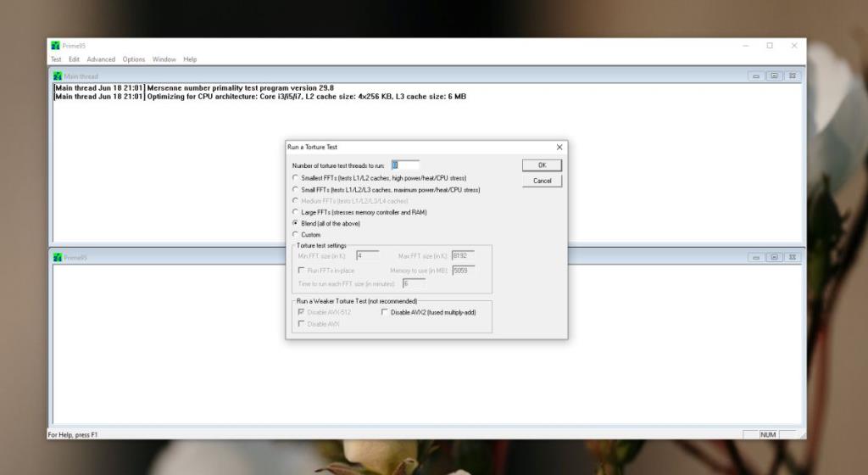Click the Prime95 icon in the title bar
868x475 pixels.
55,46
